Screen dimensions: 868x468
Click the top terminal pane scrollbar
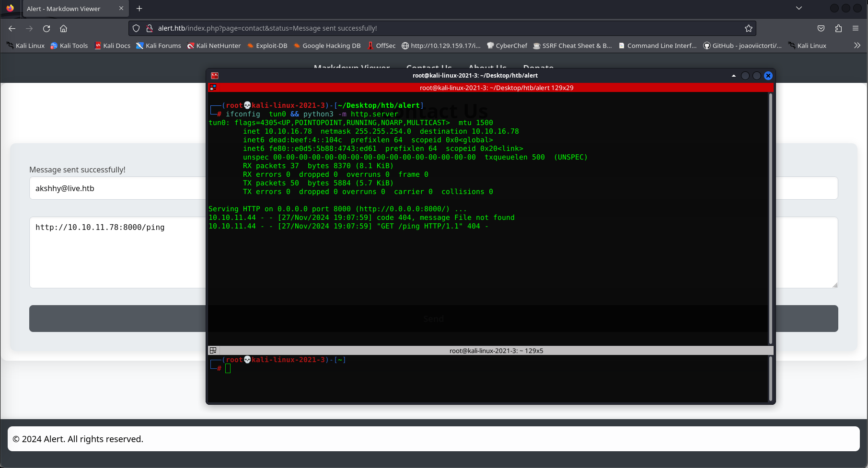771,218
